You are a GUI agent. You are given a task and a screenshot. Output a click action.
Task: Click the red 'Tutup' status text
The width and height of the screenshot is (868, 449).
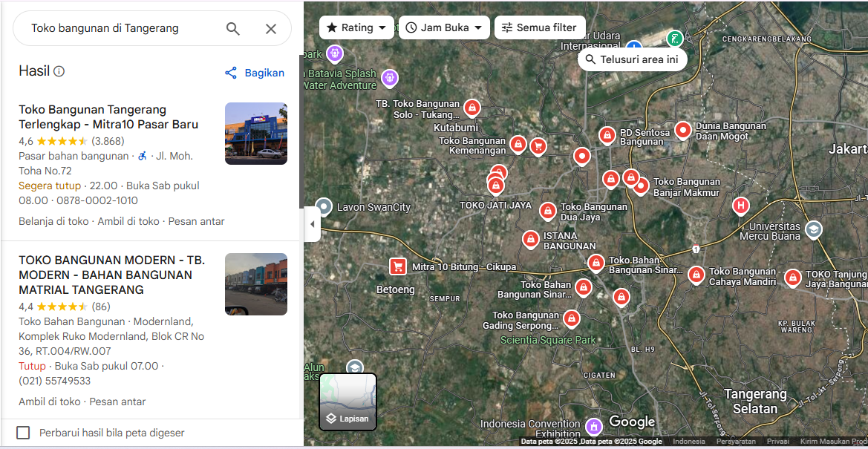32,366
